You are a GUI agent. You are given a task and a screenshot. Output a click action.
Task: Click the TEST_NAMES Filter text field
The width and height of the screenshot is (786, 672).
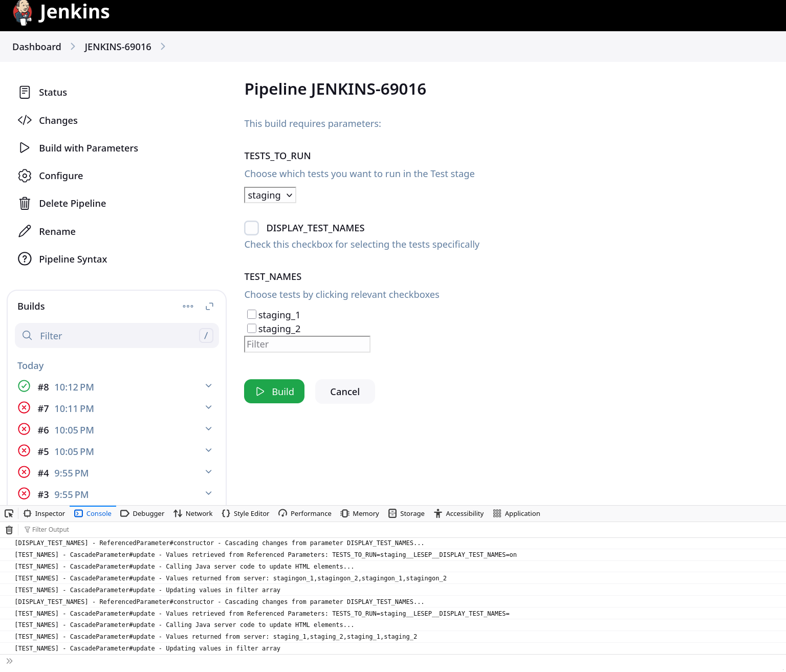(307, 344)
